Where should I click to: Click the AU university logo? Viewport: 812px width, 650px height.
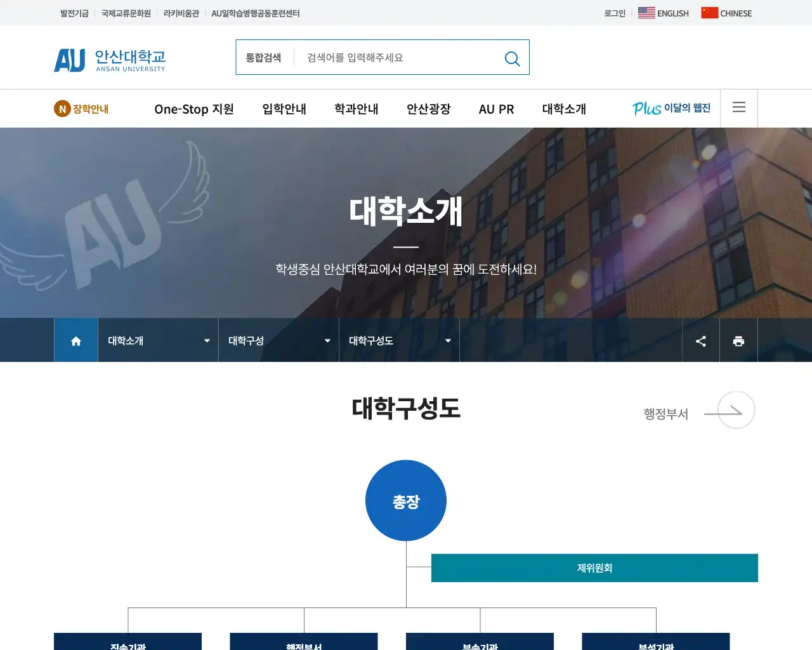pos(109,58)
